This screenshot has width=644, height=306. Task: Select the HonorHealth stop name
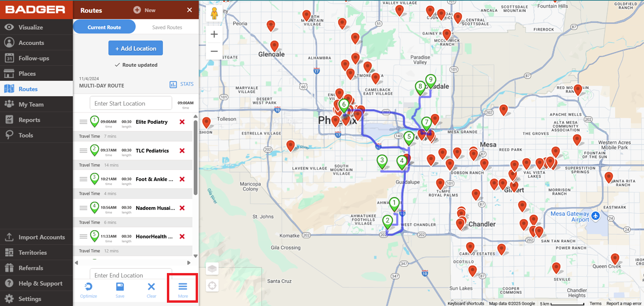155,236
